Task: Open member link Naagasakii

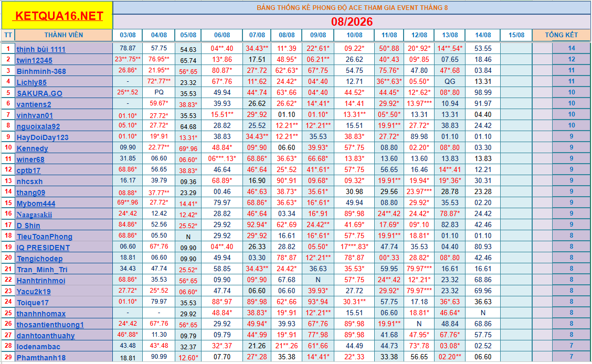Action: click(x=34, y=214)
